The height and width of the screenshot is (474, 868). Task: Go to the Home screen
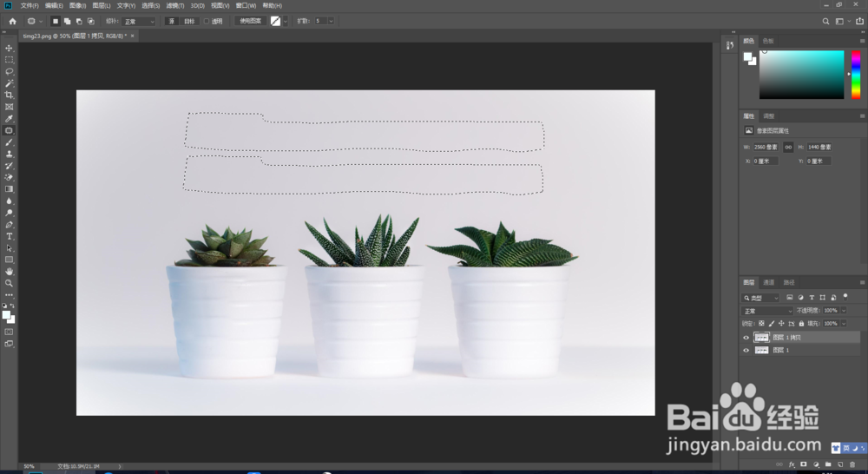pyautogui.click(x=13, y=21)
